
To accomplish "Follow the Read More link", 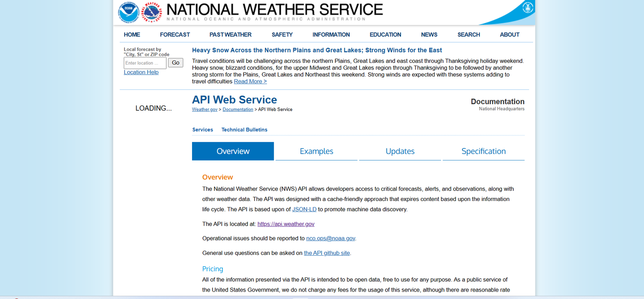I will pos(250,81).
